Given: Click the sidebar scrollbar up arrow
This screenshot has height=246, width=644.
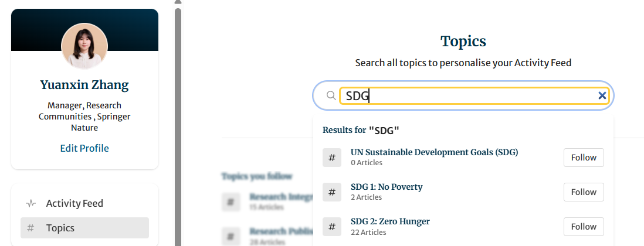Looking at the screenshot, I should pos(178,2).
